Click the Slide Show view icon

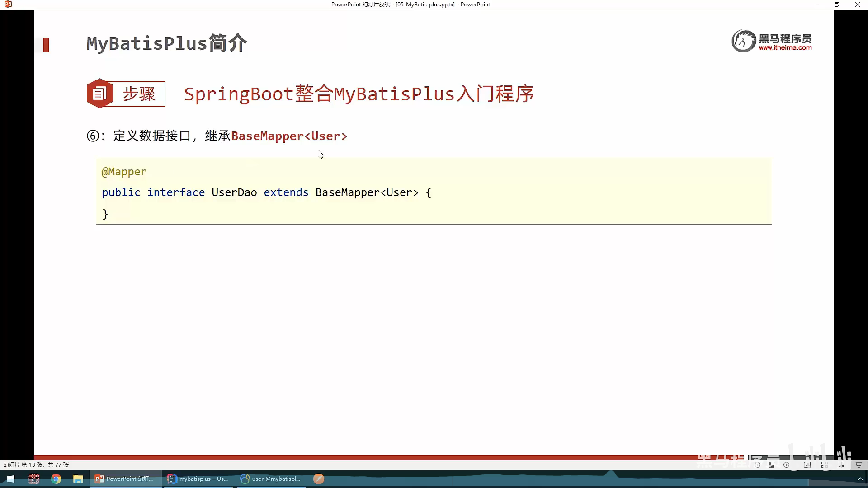click(x=859, y=465)
